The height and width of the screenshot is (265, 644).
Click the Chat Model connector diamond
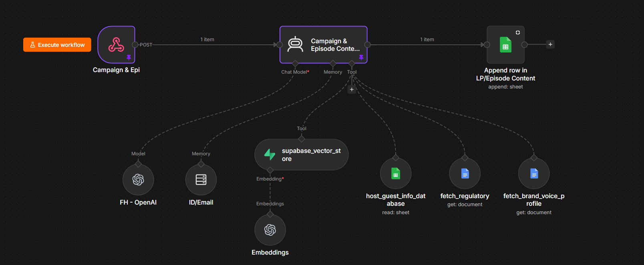(295, 63)
